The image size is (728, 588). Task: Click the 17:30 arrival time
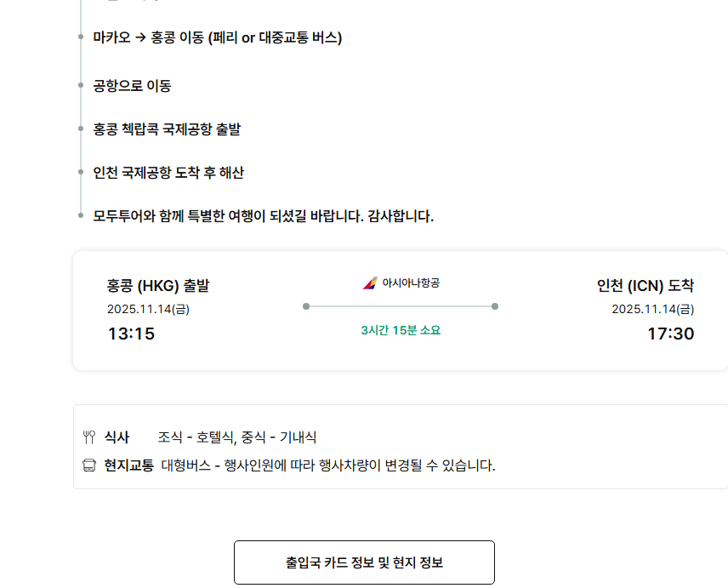pyautogui.click(x=670, y=334)
